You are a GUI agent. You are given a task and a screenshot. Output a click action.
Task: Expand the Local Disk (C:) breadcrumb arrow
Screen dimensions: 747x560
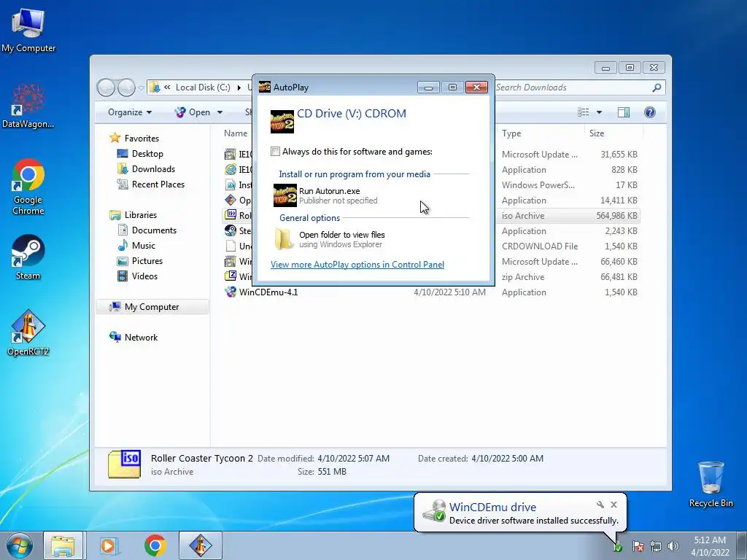click(239, 87)
